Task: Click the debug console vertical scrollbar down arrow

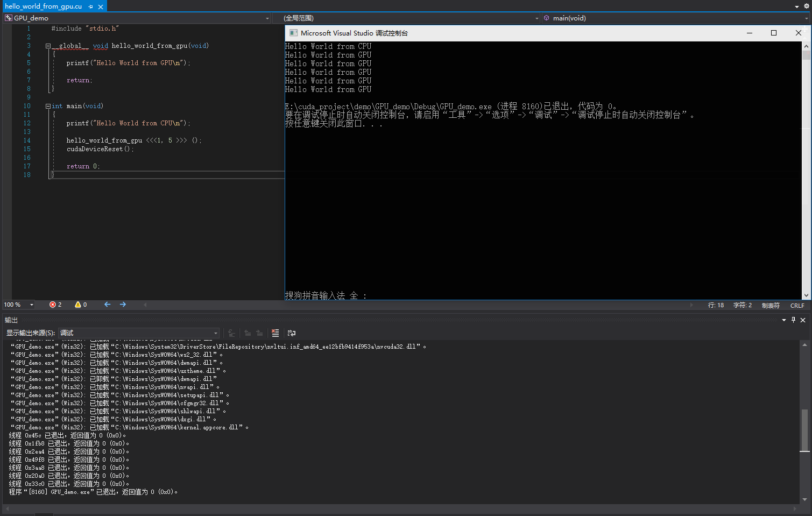Action: click(x=806, y=295)
